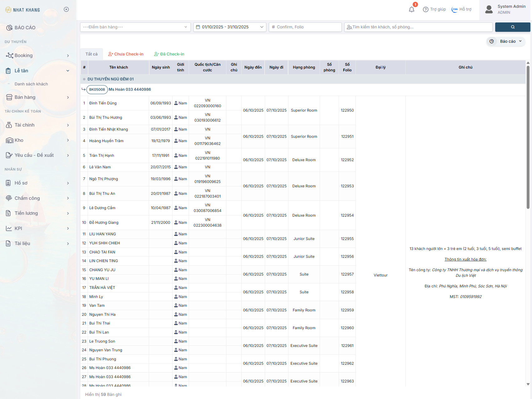
Task: Expand the Báo cáo dropdown button
Action: pos(506,41)
